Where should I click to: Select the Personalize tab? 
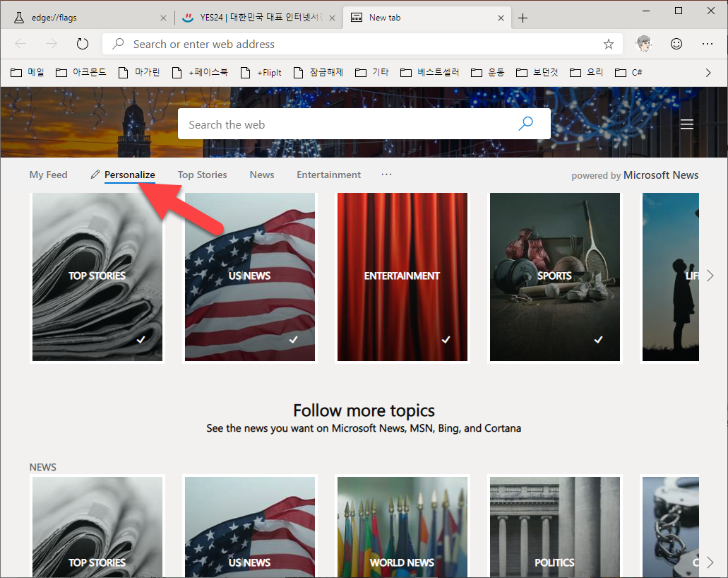[129, 175]
